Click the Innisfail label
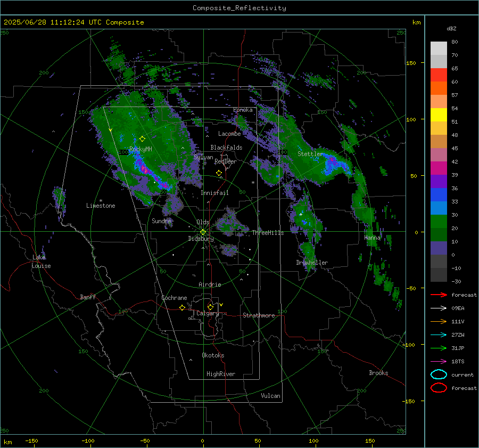The image size is (479, 448). (x=214, y=193)
